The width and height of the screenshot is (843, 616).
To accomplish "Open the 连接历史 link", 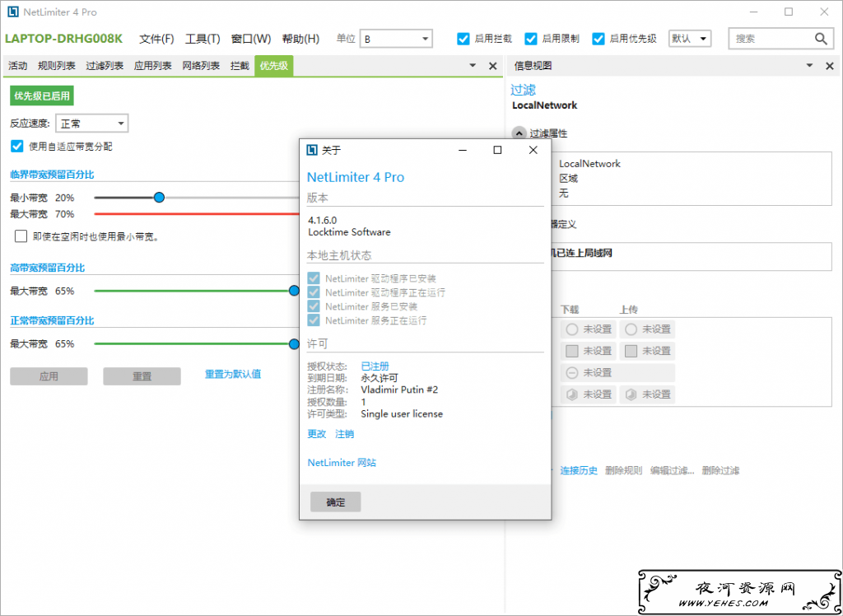I will click(579, 471).
